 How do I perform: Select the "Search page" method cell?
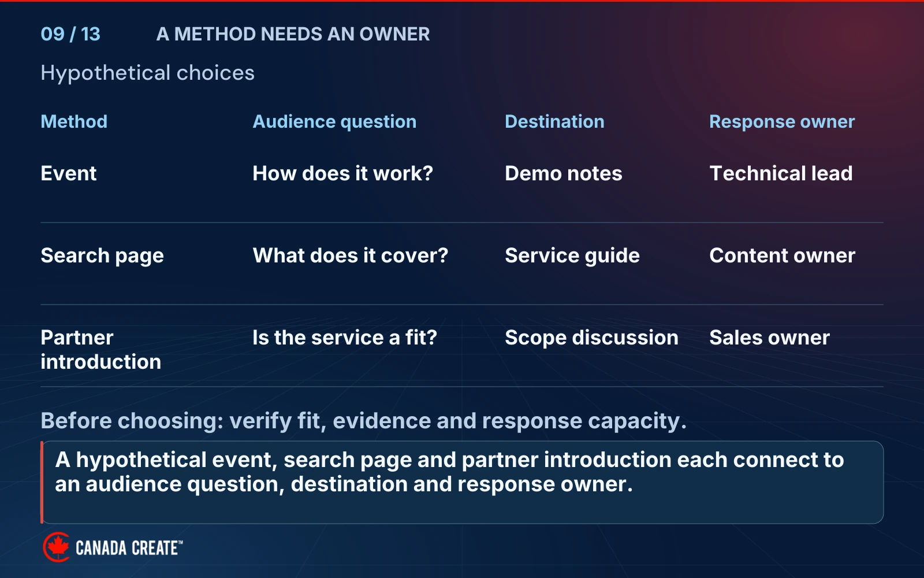coord(102,255)
